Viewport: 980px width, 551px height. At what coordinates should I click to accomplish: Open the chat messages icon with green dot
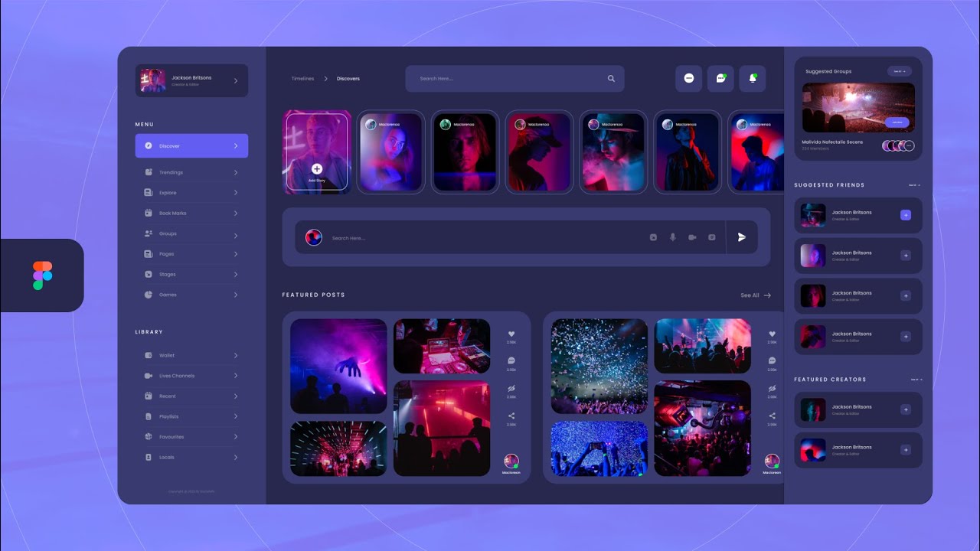[720, 78]
